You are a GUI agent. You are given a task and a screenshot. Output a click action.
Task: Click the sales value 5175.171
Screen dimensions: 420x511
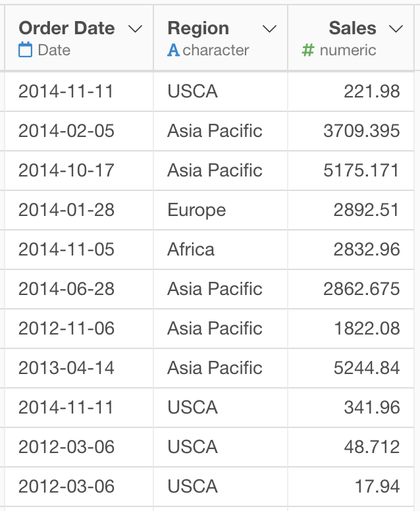(361, 171)
